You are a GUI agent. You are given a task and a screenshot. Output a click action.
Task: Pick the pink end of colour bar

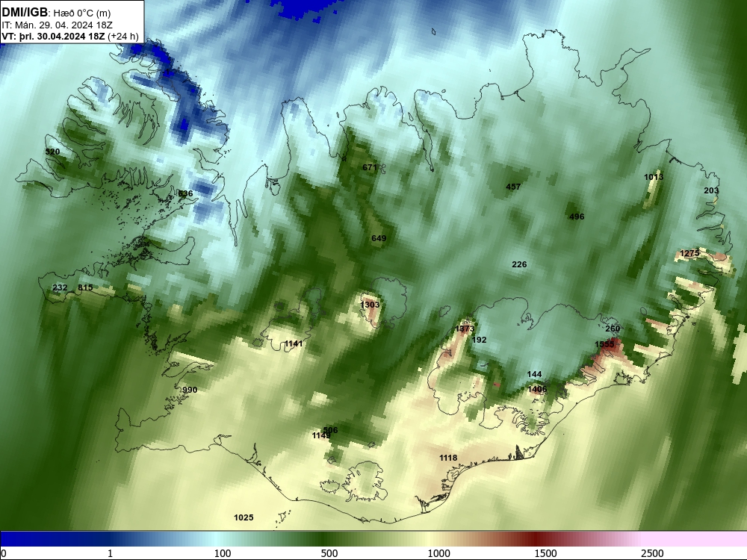695,538
